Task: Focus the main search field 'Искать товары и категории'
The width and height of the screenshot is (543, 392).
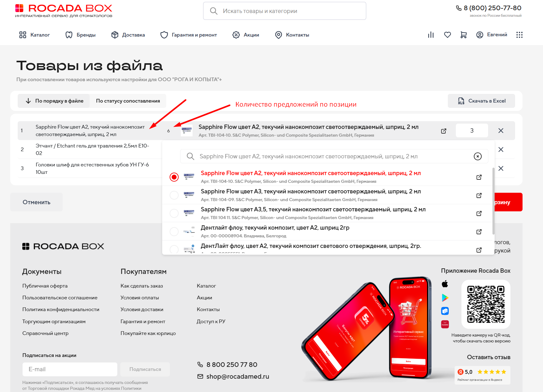Action: pyautogui.click(x=284, y=11)
